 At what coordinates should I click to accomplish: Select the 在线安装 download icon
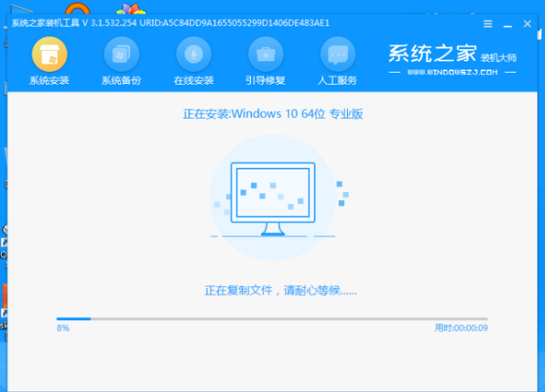point(194,54)
